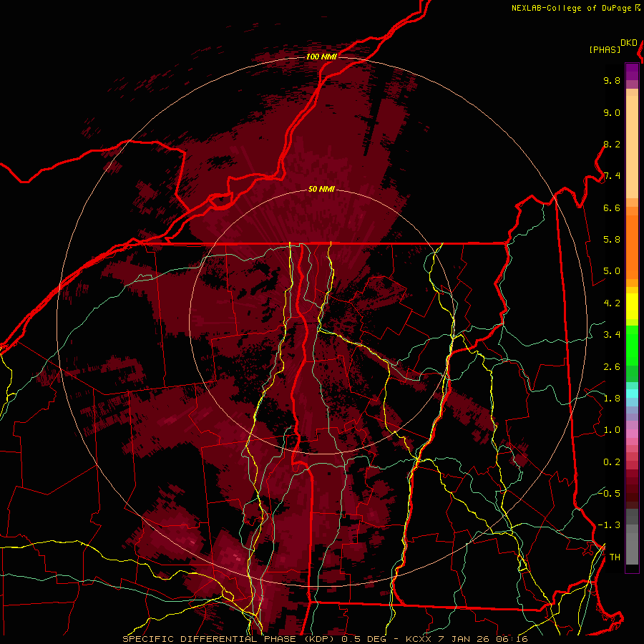This screenshot has height=644, width=644.
Task: Select the 5.0 legend value
Action: pos(612,271)
